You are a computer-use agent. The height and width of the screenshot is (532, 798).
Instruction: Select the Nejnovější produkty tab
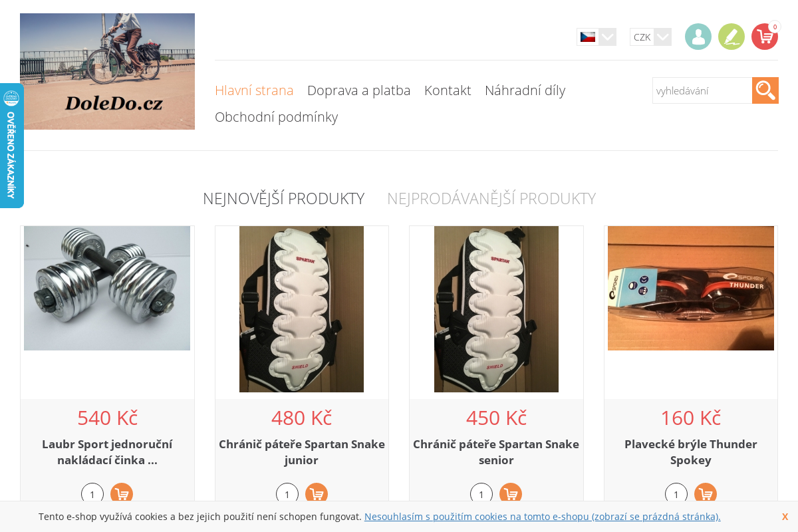click(283, 198)
